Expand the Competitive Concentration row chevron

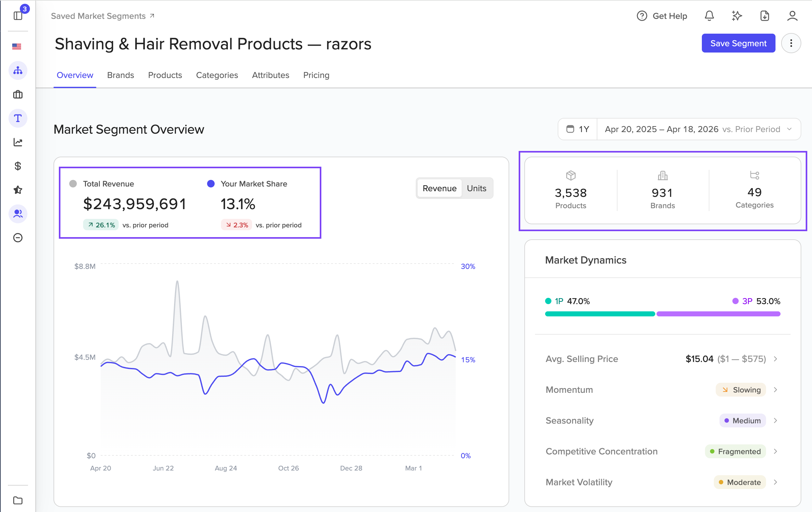[x=775, y=451]
